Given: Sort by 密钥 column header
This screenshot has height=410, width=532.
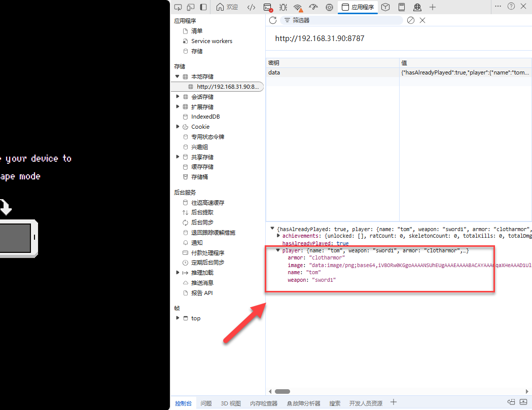Looking at the screenshot, I should 333,63.
